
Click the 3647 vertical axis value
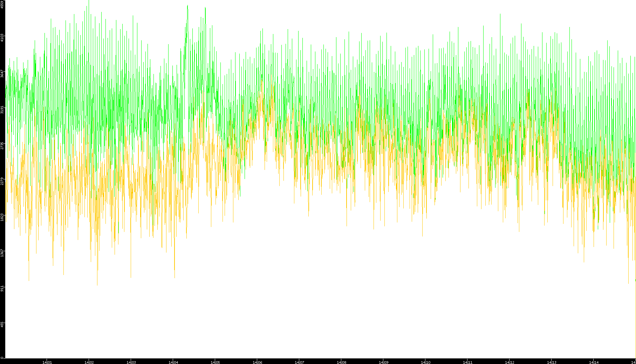coord(2,74)
